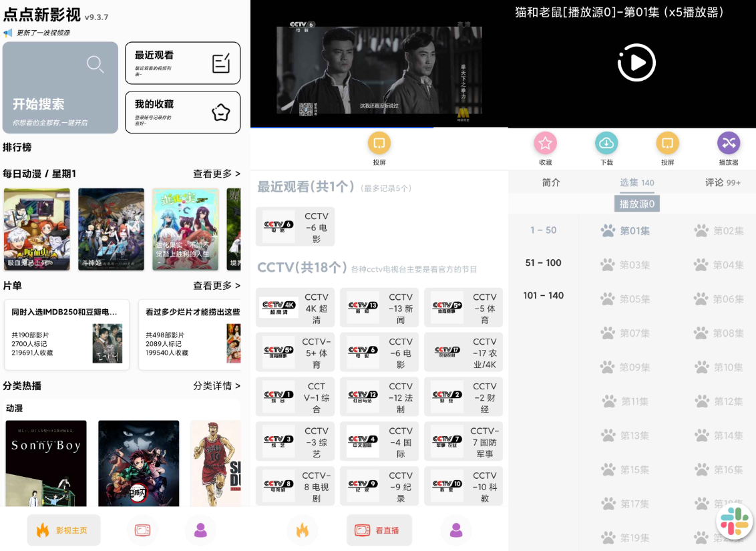Click the favorite star icon (收藏)

coord(545,143)
